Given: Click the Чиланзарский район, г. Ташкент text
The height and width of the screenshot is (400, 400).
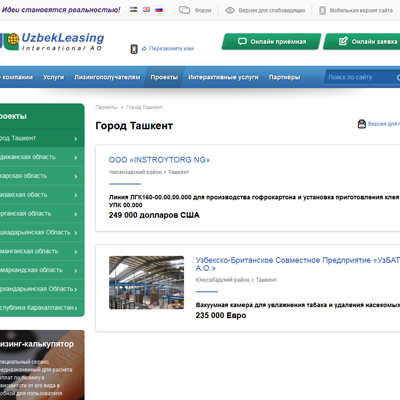Looking at the screenshot, I should [x=149, y=172].
